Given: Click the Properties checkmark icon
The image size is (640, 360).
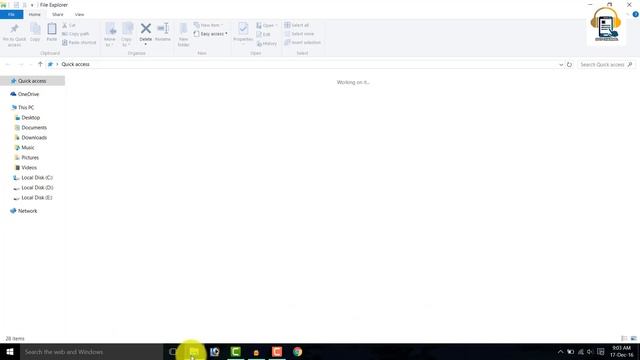Looking at the screenshot, I should point(243,29).
